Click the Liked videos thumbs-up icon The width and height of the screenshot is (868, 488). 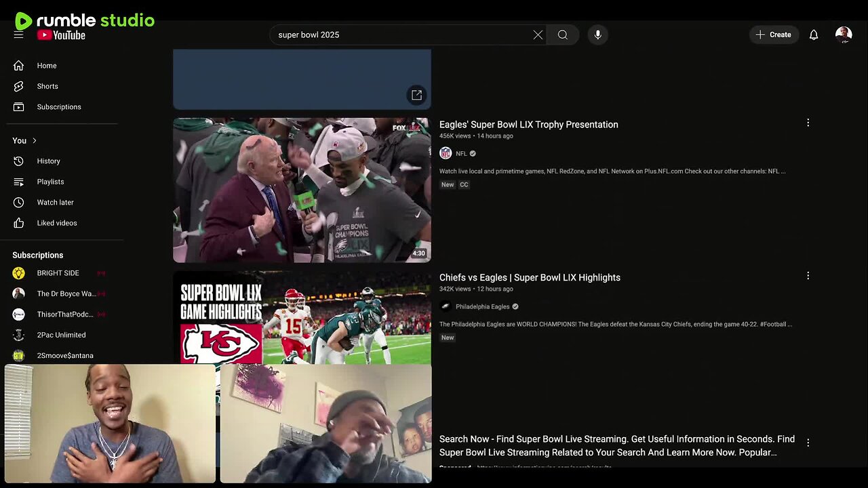click(x=18, y=223)
